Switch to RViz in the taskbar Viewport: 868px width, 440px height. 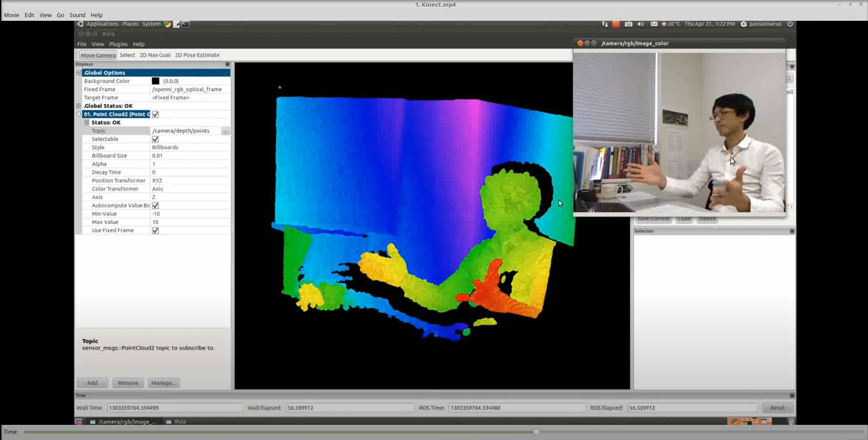[x=176, y=422]
